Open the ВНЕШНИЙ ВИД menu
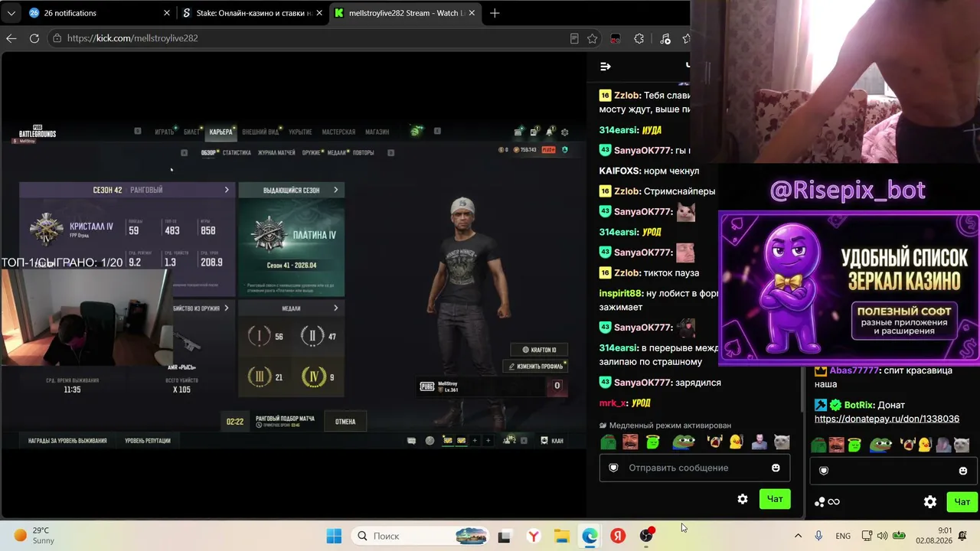 pyautogui.click(x=260, y=132)
